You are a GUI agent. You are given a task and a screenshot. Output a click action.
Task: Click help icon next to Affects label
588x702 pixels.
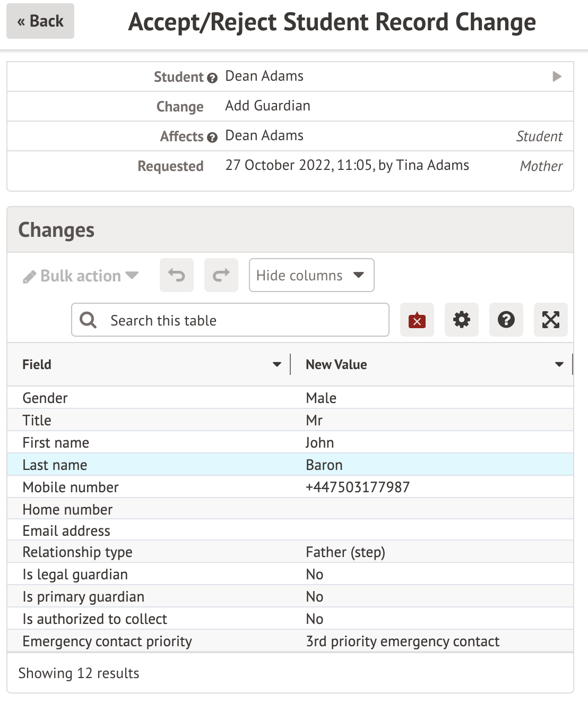(x=212, y=138)
